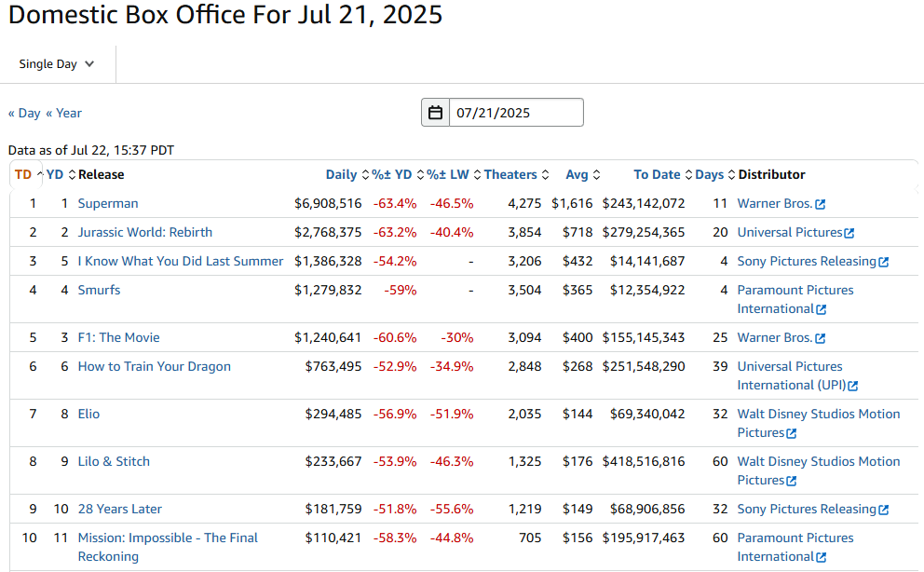Open external link icon for Elio's Walt Disney distributor
This screenshot has width=924, height=572.
[x=792, y=433]
